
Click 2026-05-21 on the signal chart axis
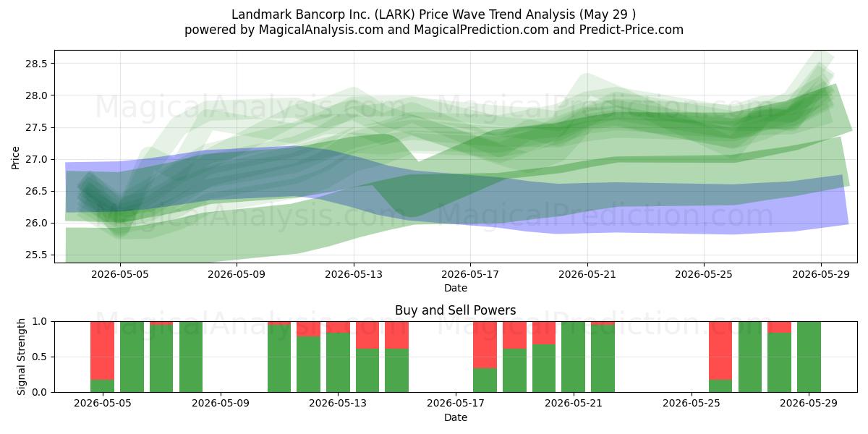574,404
